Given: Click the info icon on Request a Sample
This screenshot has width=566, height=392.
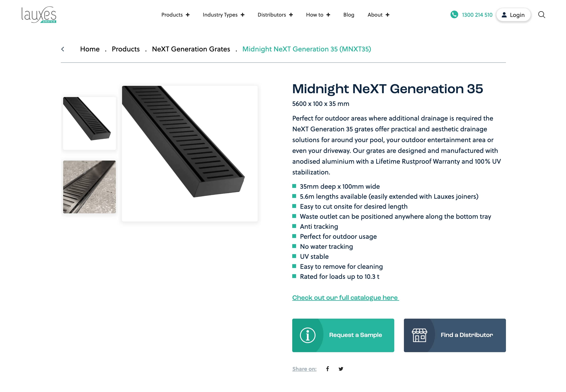Looking at the screenshot, I should click(x=307, y=335).
